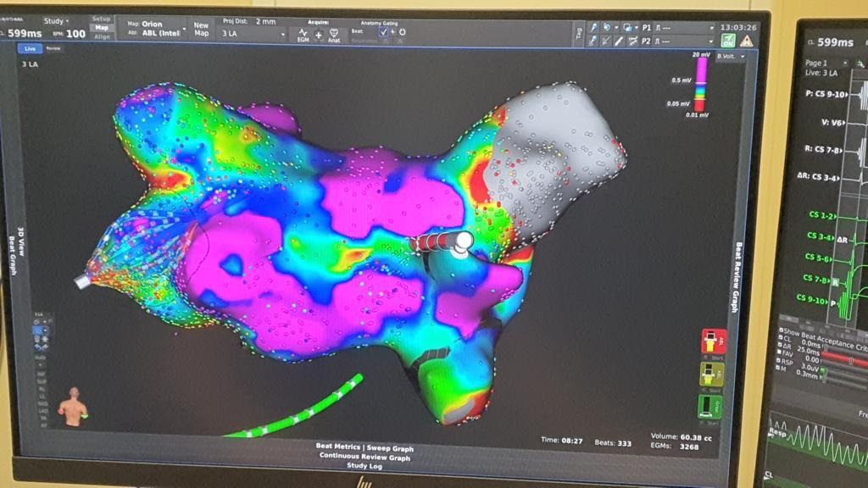868x488 pixels.
Task: Click the Proj Dist 2 mm value
Action: 265,21
